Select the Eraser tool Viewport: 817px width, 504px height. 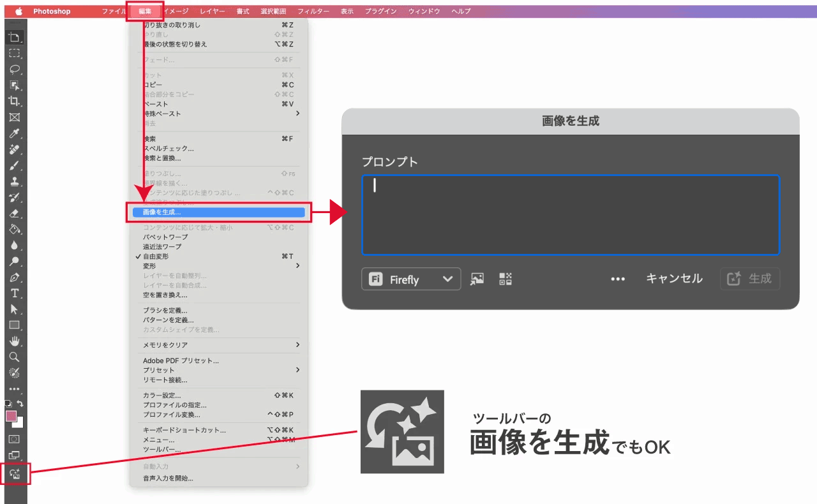pyautogui.click(x=15, y=213)
